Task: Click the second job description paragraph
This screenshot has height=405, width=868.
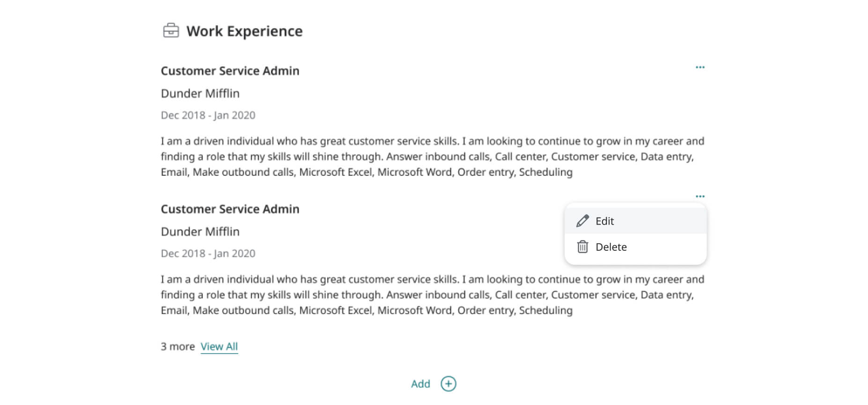Action: click(433, 295)
